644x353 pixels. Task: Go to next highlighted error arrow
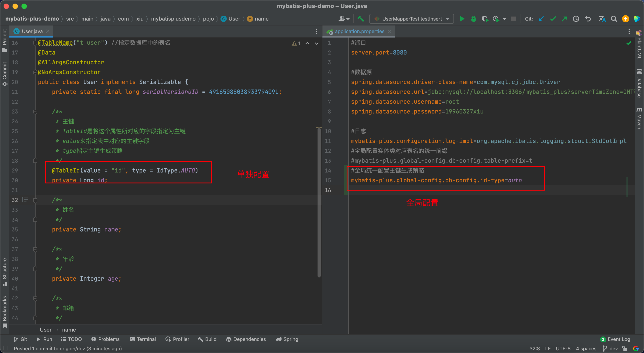pyautogui.click(x=316, y=43)
